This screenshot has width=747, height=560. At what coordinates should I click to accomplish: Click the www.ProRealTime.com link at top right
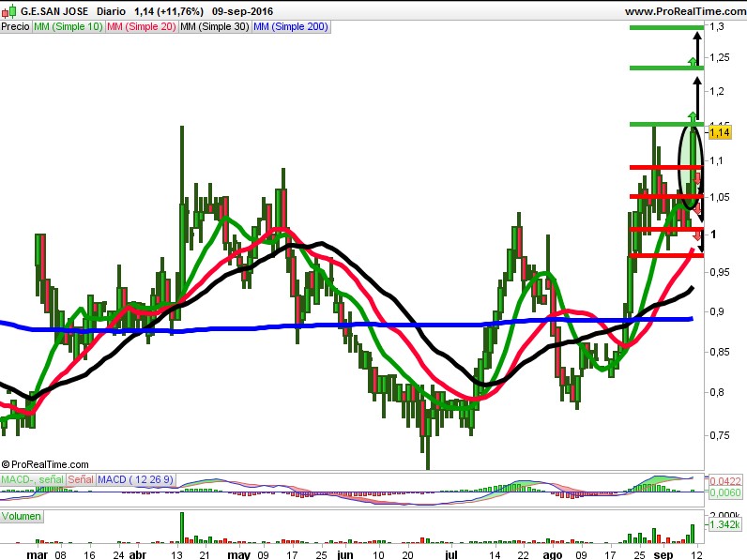coord(686,11)
